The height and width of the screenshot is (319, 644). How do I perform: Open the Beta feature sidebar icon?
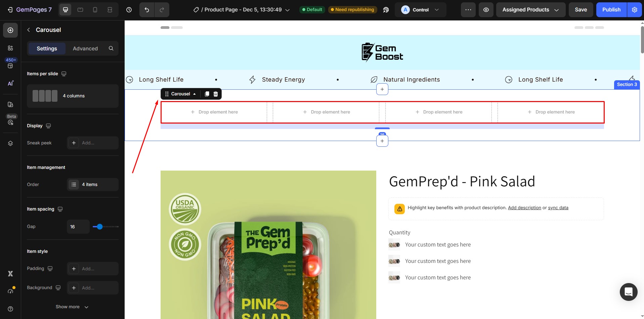click(10, 123)
